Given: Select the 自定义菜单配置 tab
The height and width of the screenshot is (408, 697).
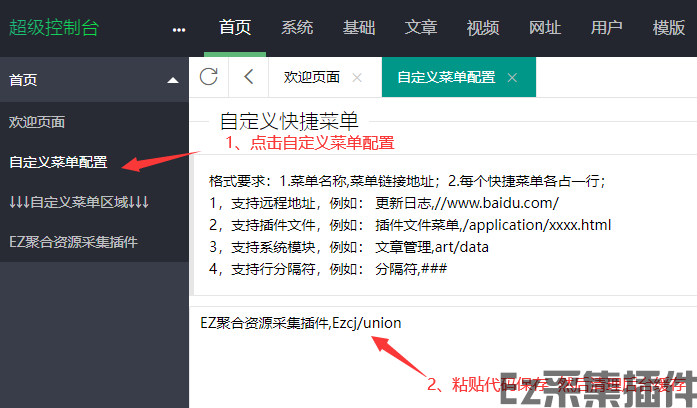Looking at the screenshot, I should (x=445, y=77).
